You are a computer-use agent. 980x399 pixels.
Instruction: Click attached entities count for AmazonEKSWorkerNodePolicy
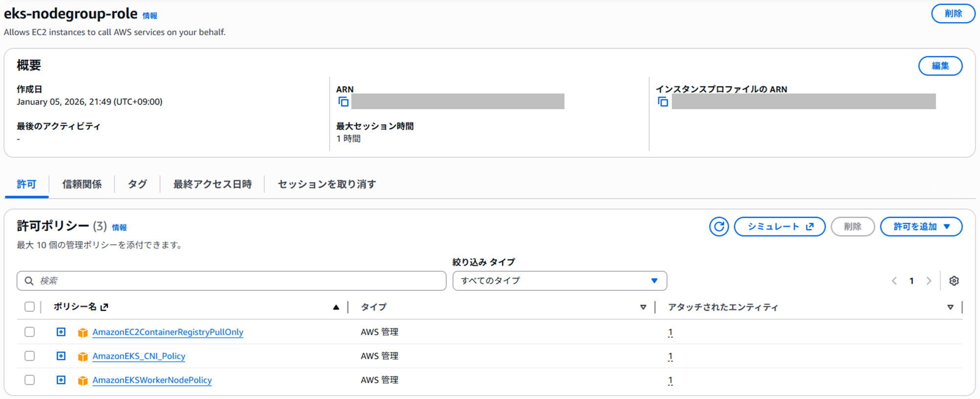click(x=670, y=380)
